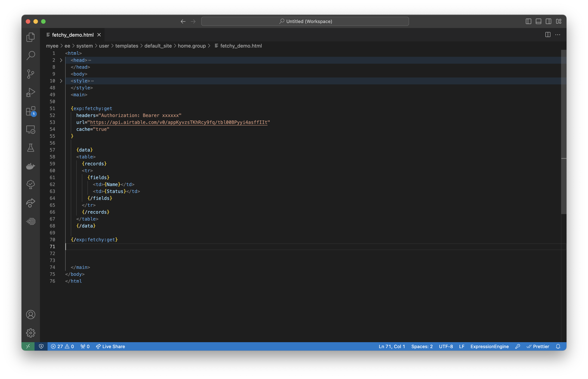Viewport: 588px width, 379px height.
Task: Change file encoding UTF-8
Action: click(446, 347)
